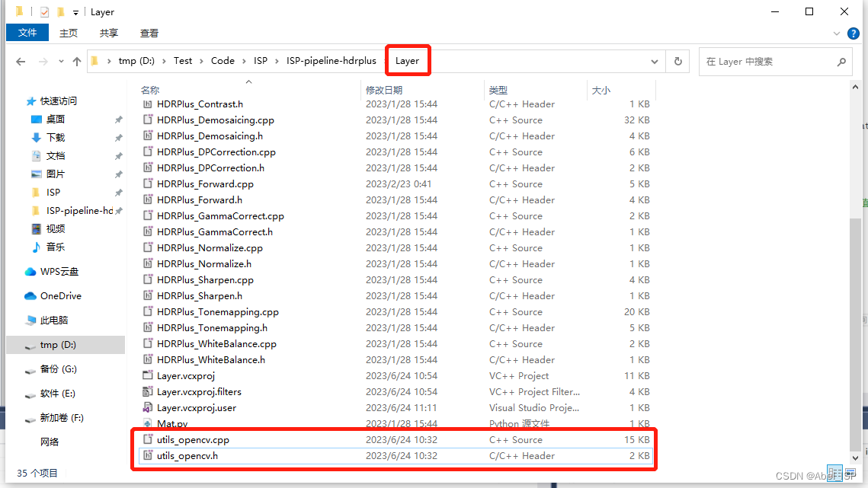The width and height of the screenshot is (868, 488).
Task: Click the search magnifier icon
Action: point(841,62)
